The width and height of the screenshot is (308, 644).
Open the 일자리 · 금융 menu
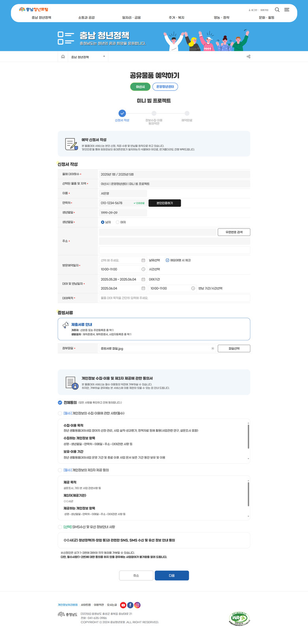point(131,18)
